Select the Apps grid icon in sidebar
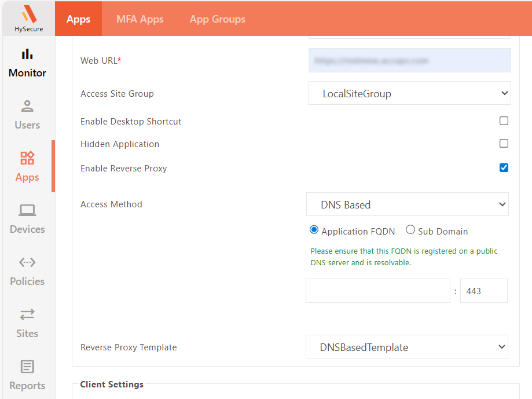 click(27, 158)
